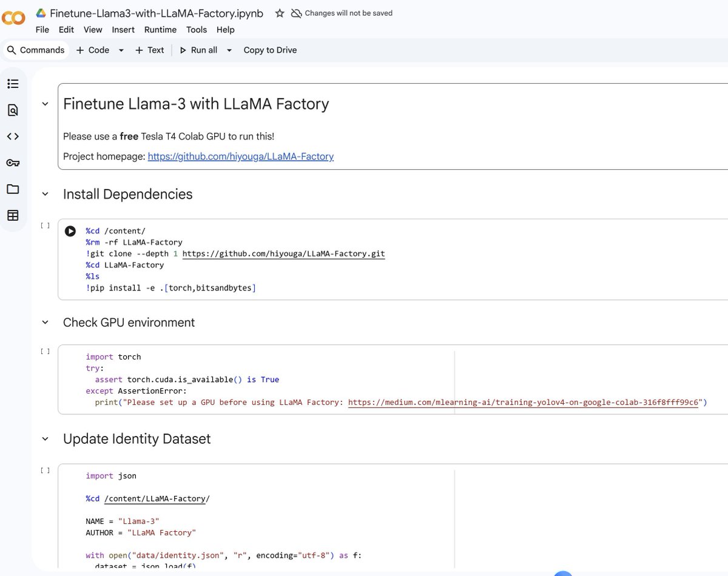The image size is (728, 576).
Task: Open the Commands palette
Action: [x=36, y=50]
